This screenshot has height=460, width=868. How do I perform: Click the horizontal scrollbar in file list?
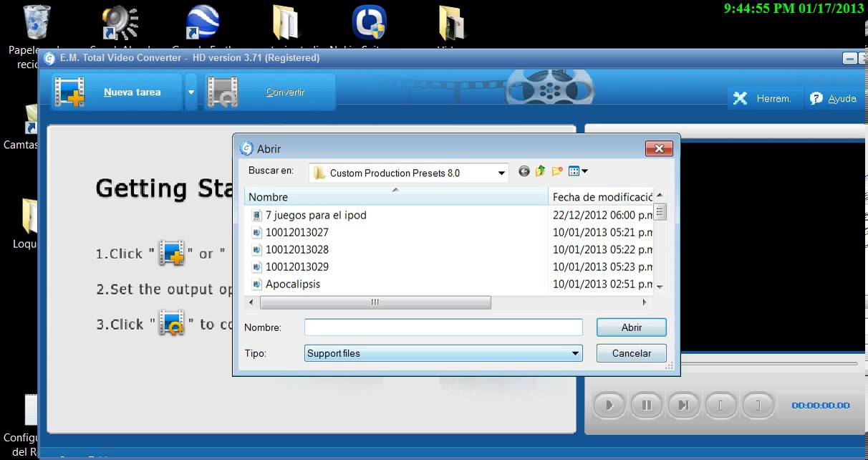tap(375, 302)
